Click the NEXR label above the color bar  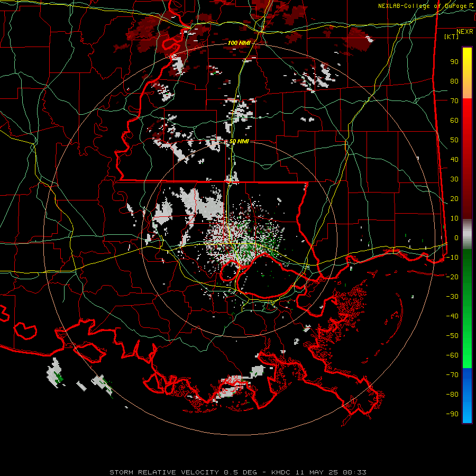pyautogui.click(x=465, y=32)
